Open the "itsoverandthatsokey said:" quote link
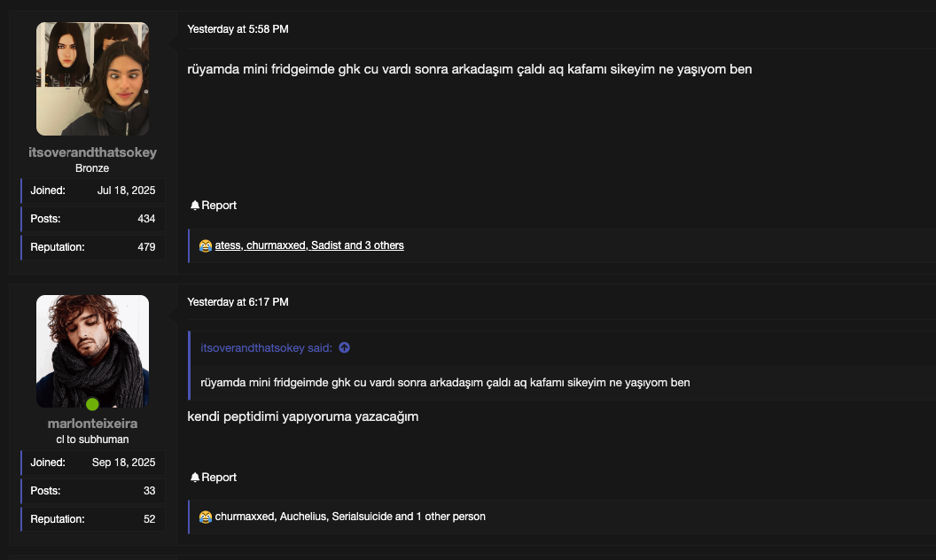 (266, 348)
